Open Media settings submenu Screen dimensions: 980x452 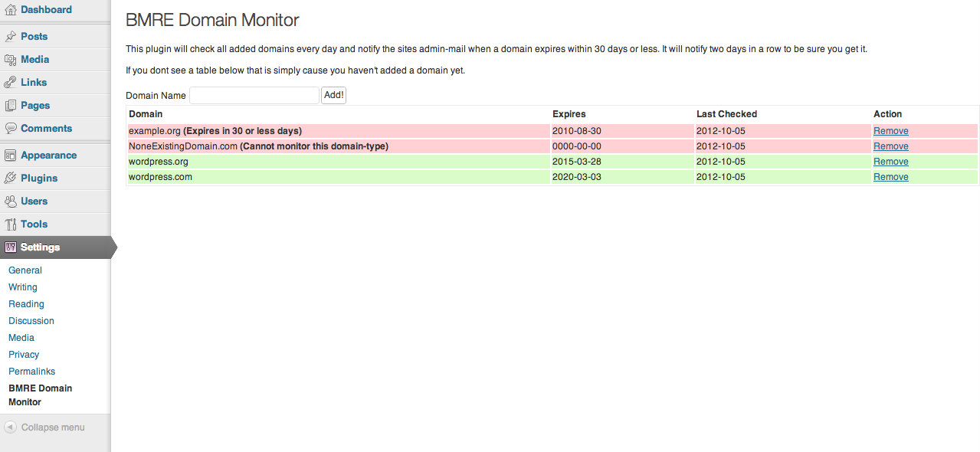[x=21, y=338]
